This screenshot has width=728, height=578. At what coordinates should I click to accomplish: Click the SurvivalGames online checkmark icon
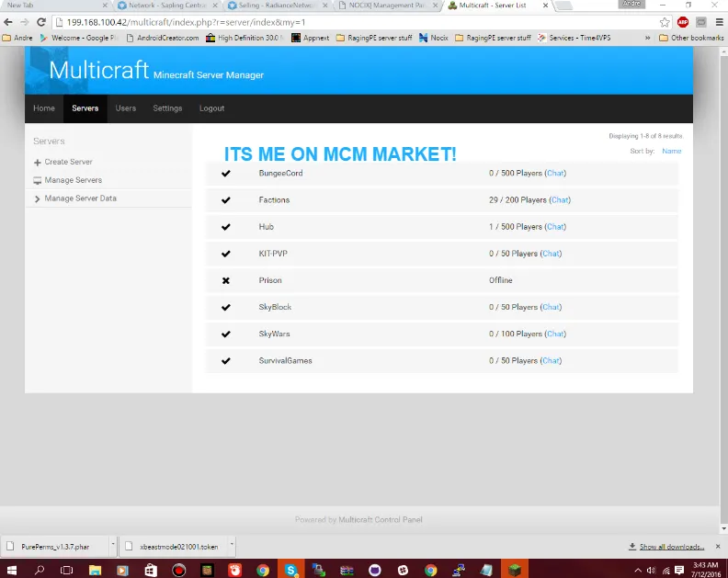[x=225, y=361]
